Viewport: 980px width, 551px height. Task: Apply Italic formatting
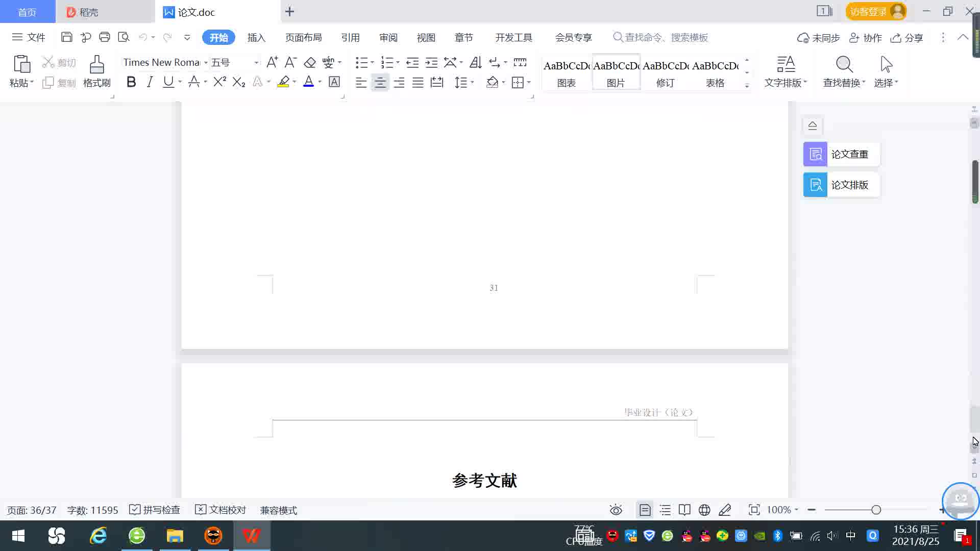point(150,82)
